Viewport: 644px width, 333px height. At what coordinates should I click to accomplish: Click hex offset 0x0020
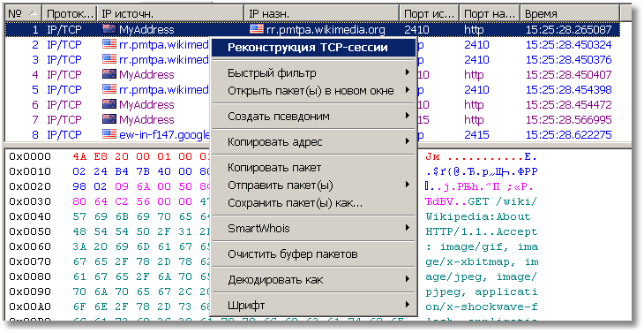coord(30,186)
